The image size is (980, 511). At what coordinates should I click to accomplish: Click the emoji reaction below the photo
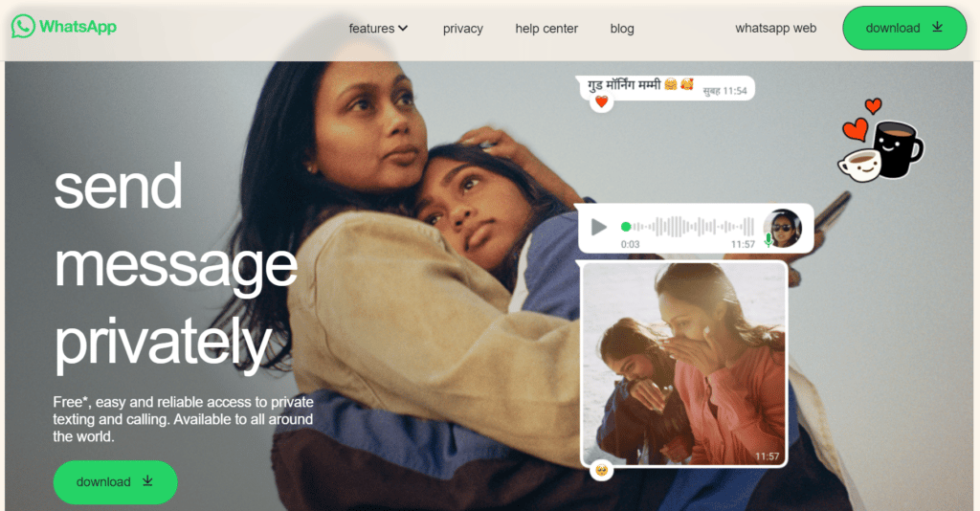coord(602,470)
